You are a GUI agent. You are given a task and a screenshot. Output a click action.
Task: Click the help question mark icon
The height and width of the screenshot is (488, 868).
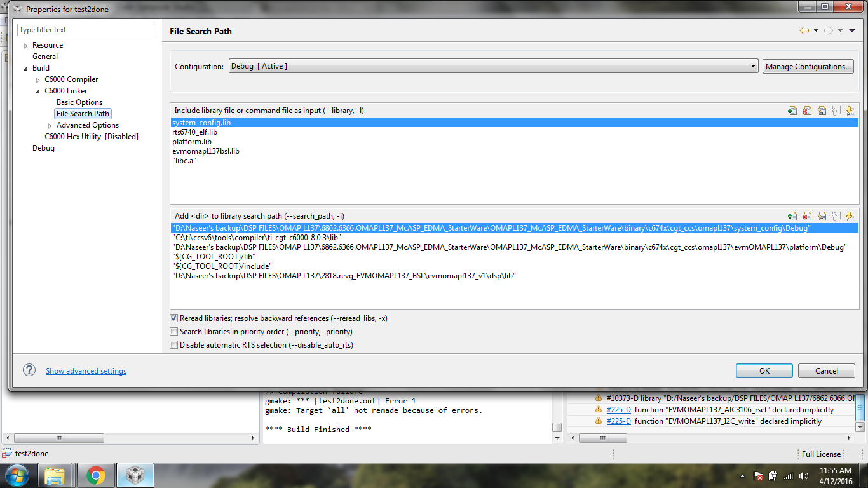(29, 370)
